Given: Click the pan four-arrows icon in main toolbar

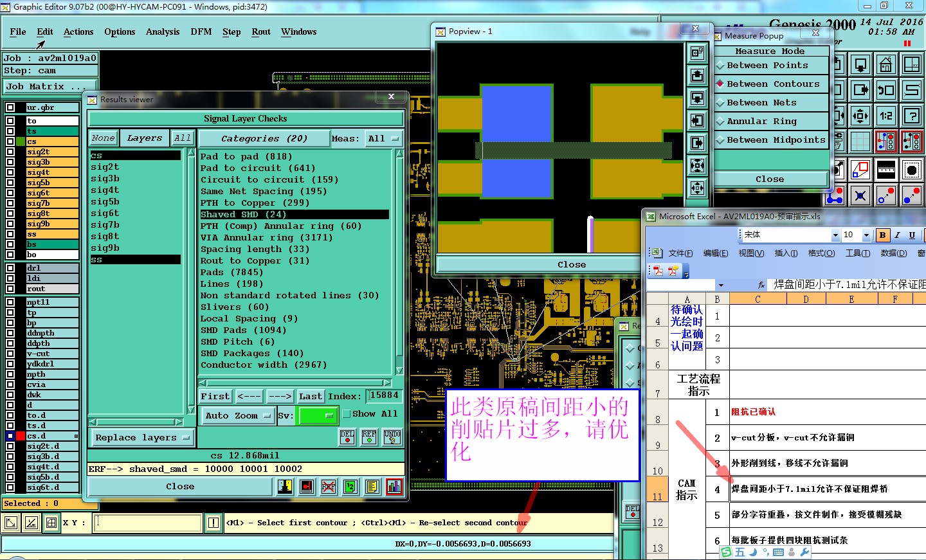Looking at the screenshot, I should point(860,116).
